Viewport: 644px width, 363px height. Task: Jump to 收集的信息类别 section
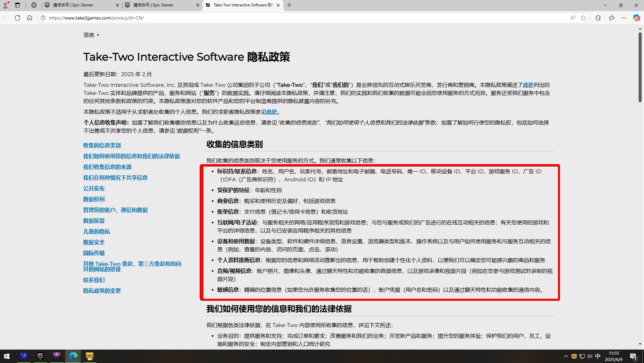point(102,145)
